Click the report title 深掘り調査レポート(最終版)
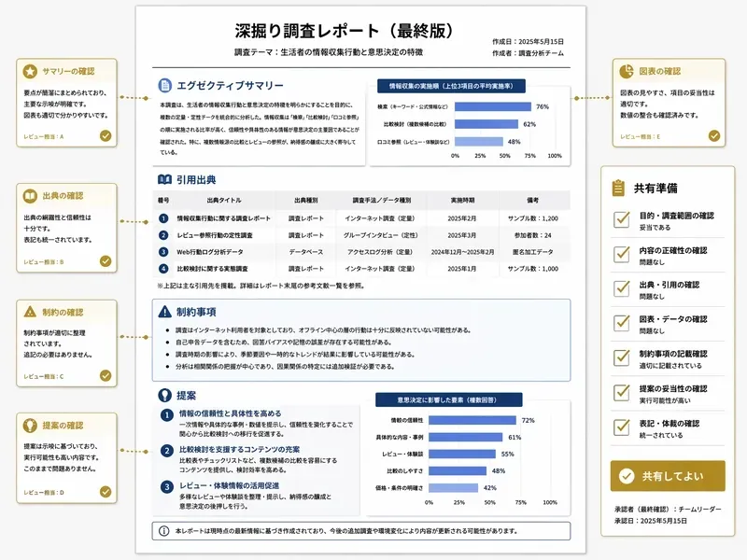This screenshot has width=747, height=560. pos(344,31)
